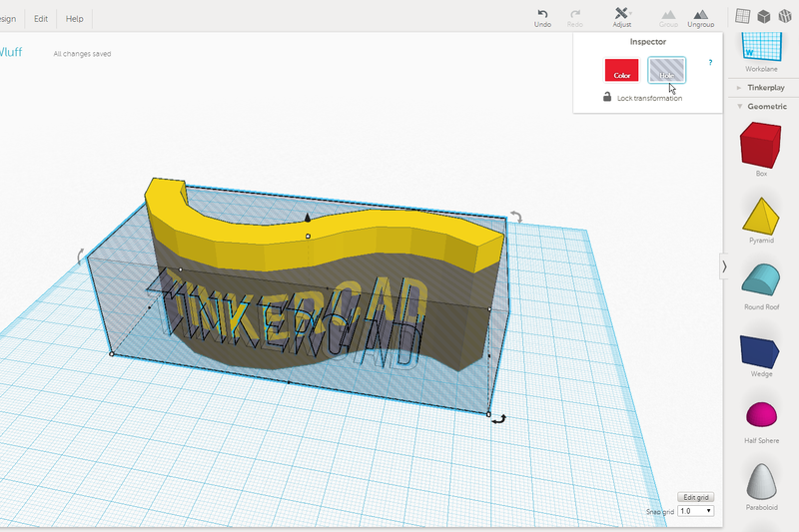Switch to the grid view icon
Screen dimensions: 799x532
(742, 16)
